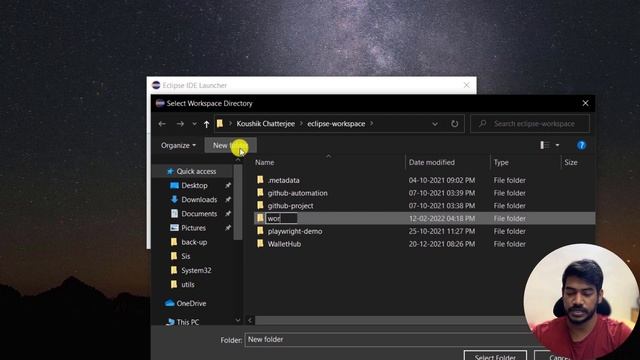Click the pin icon beside Desktop
This screenshot has height=360, width=640.
click(x=228, y=185)
